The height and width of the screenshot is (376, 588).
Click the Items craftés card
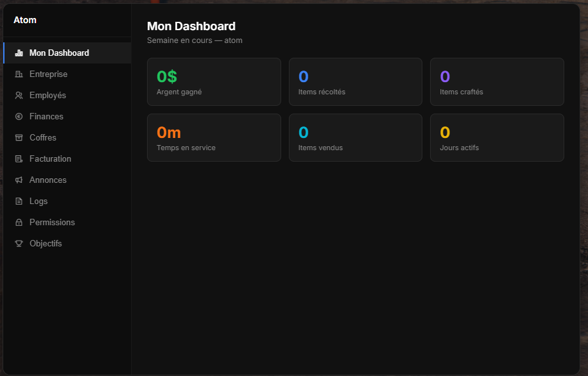coord(497,82)
